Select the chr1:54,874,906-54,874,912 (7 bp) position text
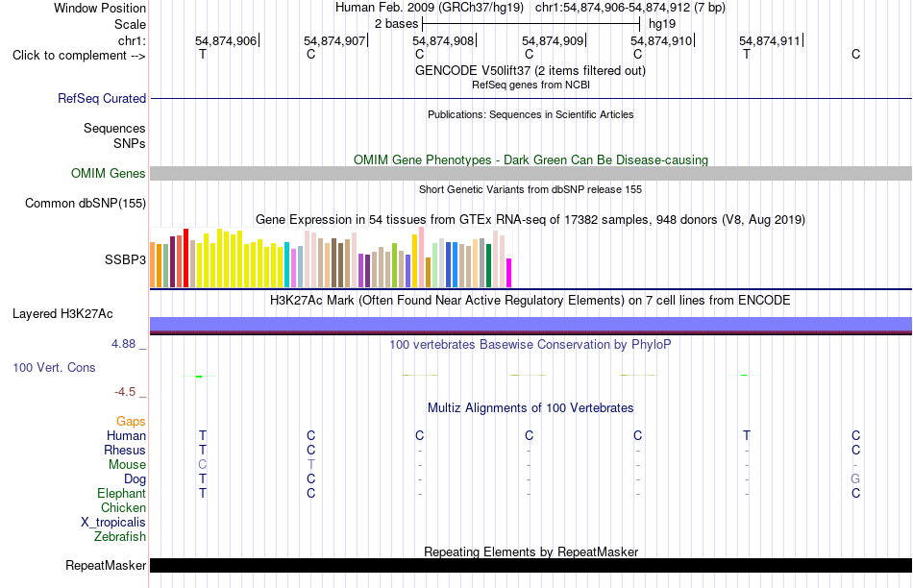913x588 pixels. tap(630, 8)
